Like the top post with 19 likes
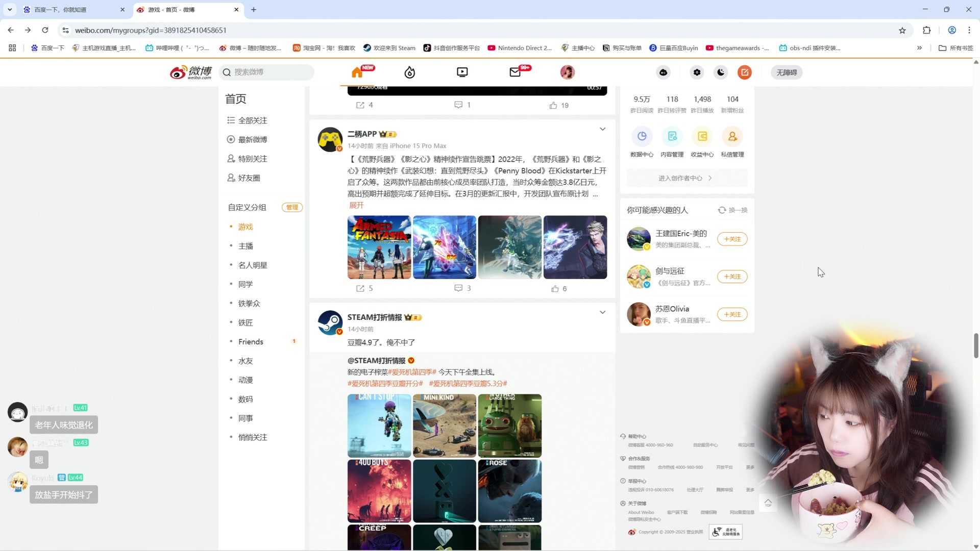The height and width of the screenshot is (551, 980). pos(559,106)
